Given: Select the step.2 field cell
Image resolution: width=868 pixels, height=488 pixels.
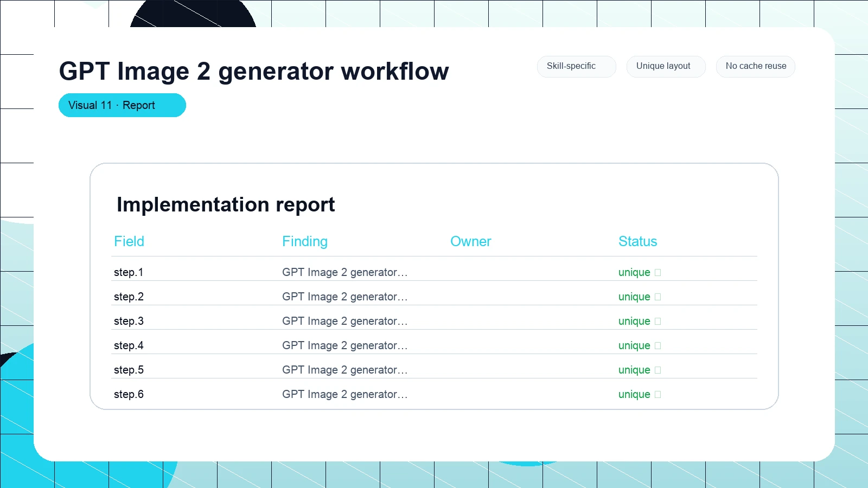Looking at the screenshot, I should 129,297.
